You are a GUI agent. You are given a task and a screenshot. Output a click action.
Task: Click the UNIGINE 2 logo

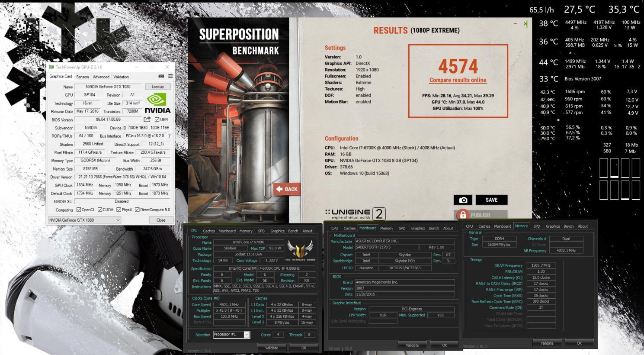tap(355, 213)
